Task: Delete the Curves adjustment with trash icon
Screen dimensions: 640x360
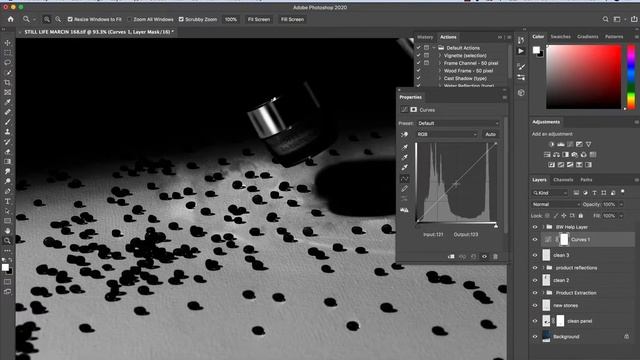Action: click(495, 257)
